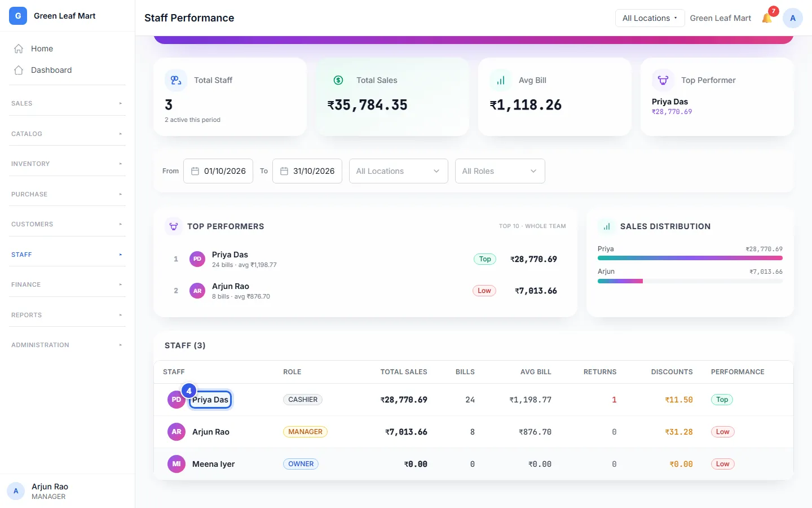The width and height of the screenshot is (812, 508).
Task: Expand the REPORTS sidebar section
Action: coord(67,315)
